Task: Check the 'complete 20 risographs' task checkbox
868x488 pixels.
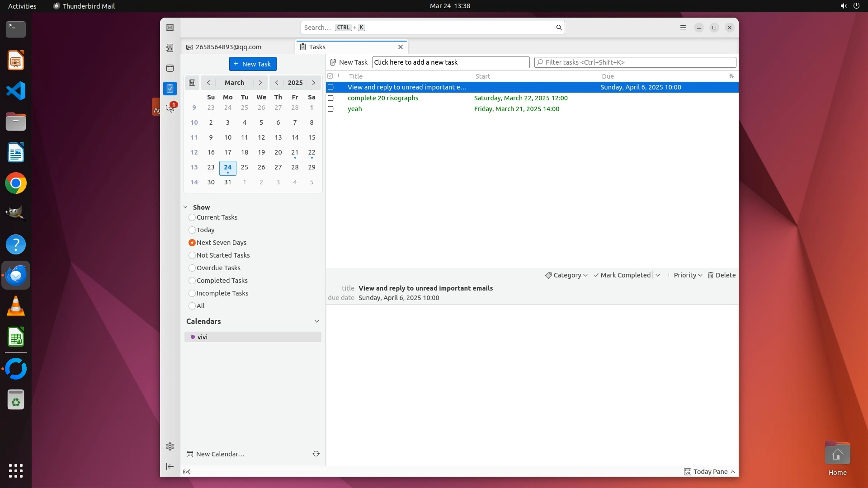Action: pyautogui.click(x=330, y=98)
